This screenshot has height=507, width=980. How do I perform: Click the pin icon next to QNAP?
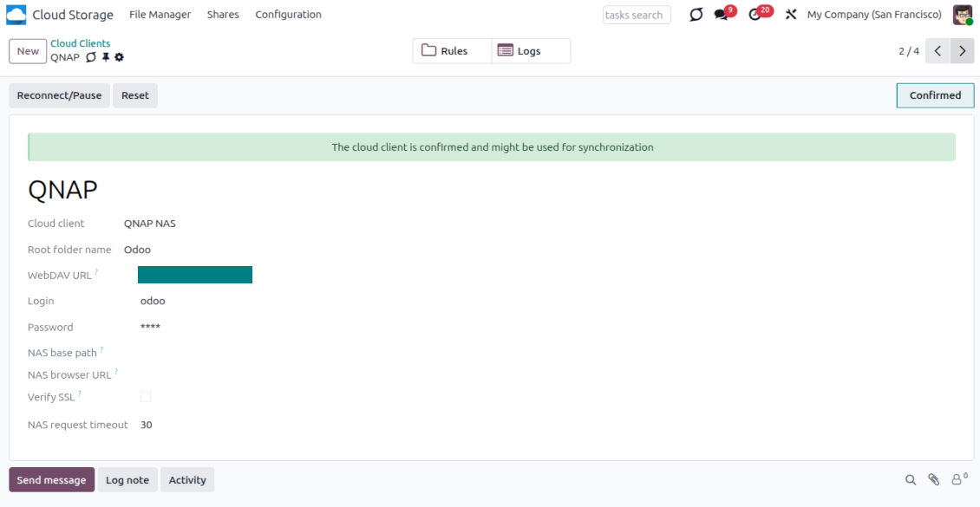pos(106,57)
